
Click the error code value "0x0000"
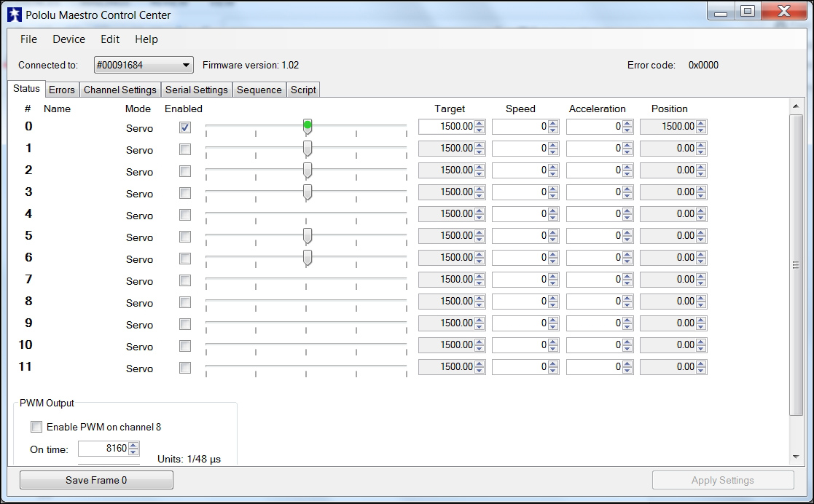703,65
